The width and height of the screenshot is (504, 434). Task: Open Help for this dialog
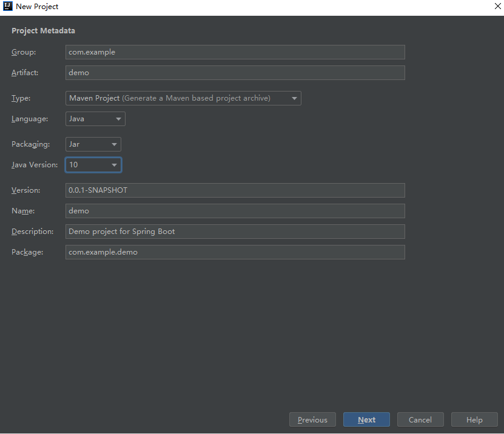click(474, 419)
